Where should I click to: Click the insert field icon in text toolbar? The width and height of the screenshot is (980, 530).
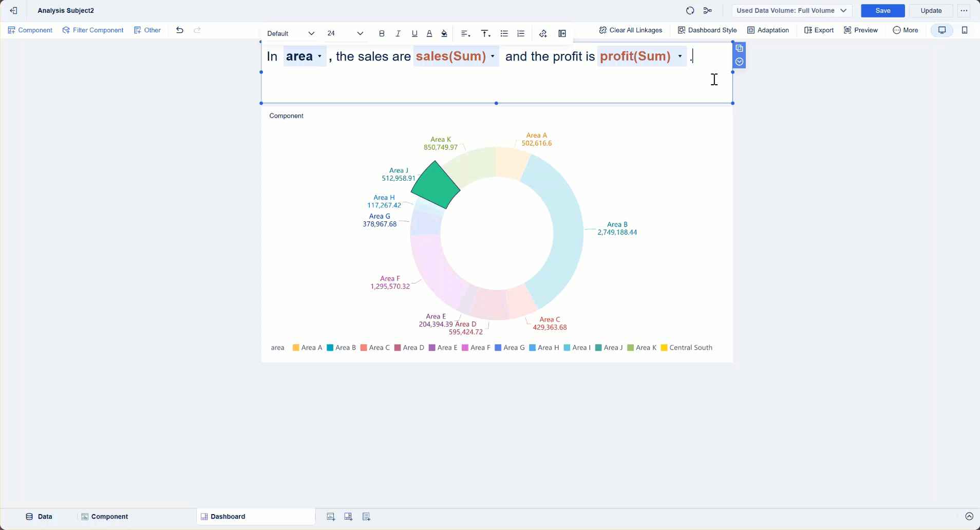click(562, 33)
